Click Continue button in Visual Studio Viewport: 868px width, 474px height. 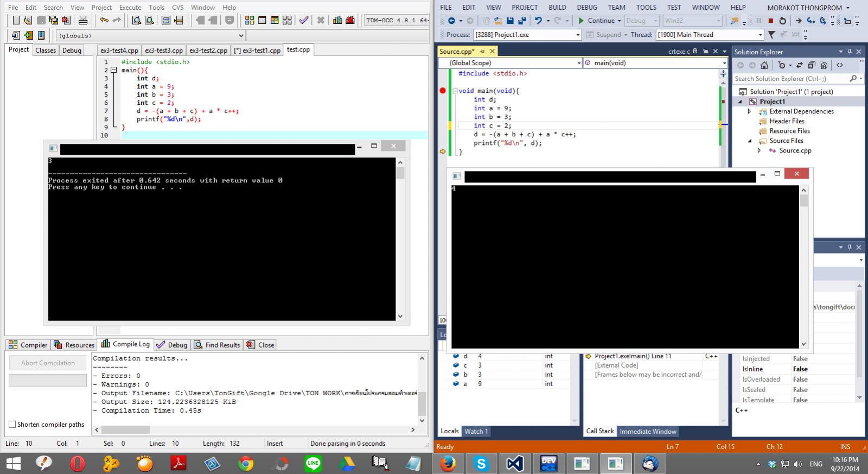click(x=599, y=21)
